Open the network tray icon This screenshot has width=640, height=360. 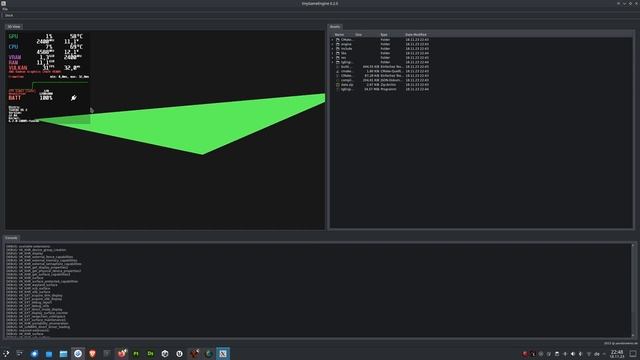pyautogui.click(x=589, y=354)
